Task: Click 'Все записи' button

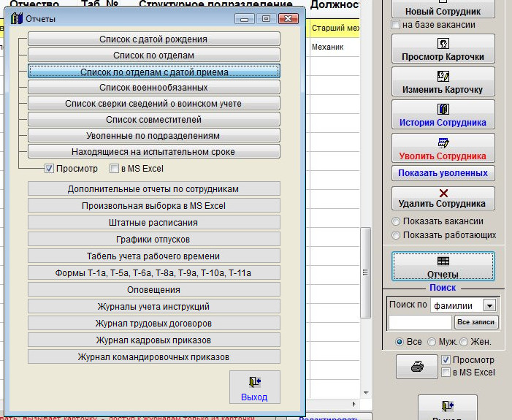Action: pyautogui.click(x=476, y=322)
